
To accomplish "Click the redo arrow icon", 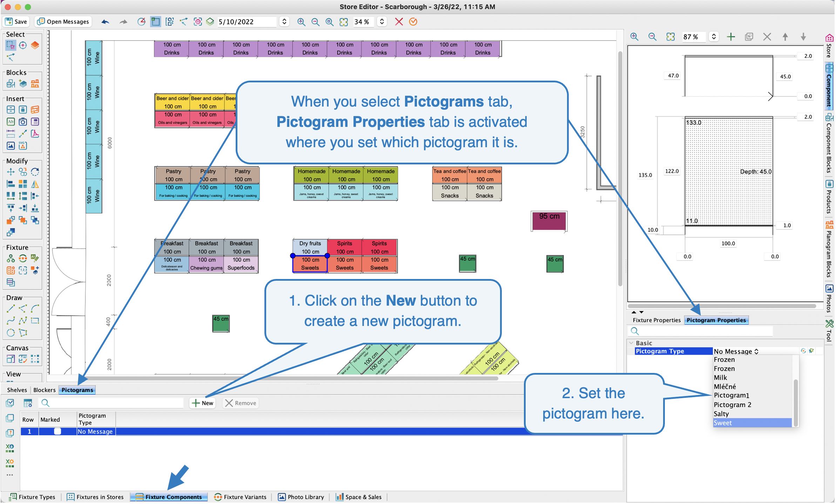I will coord(123,22).
